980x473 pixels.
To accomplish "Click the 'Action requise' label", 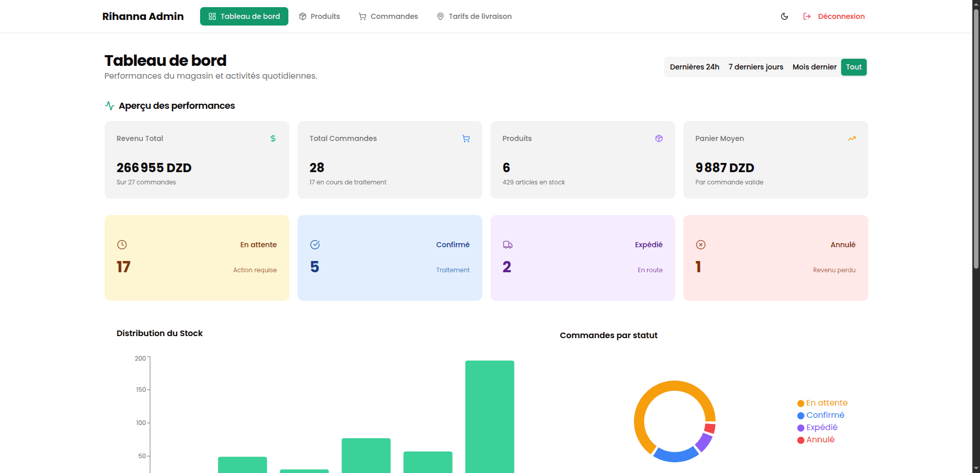I will click(255, 270).
